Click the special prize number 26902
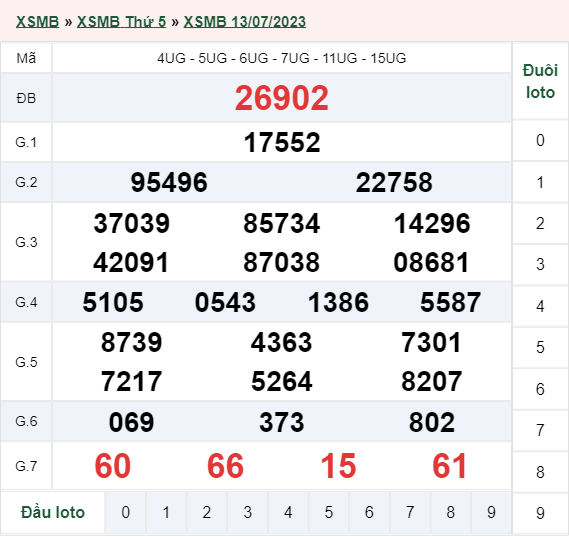 [282, 98]
